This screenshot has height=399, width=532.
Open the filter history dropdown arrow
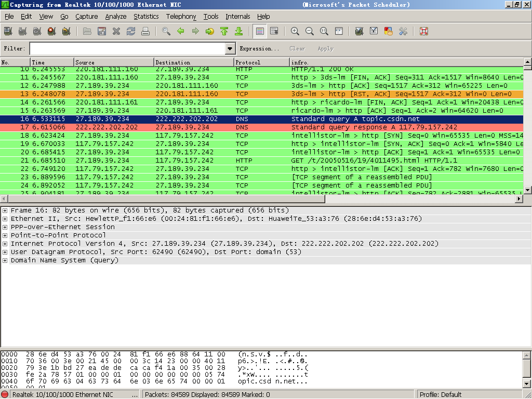pyautogui.click(x=230, y=48)
